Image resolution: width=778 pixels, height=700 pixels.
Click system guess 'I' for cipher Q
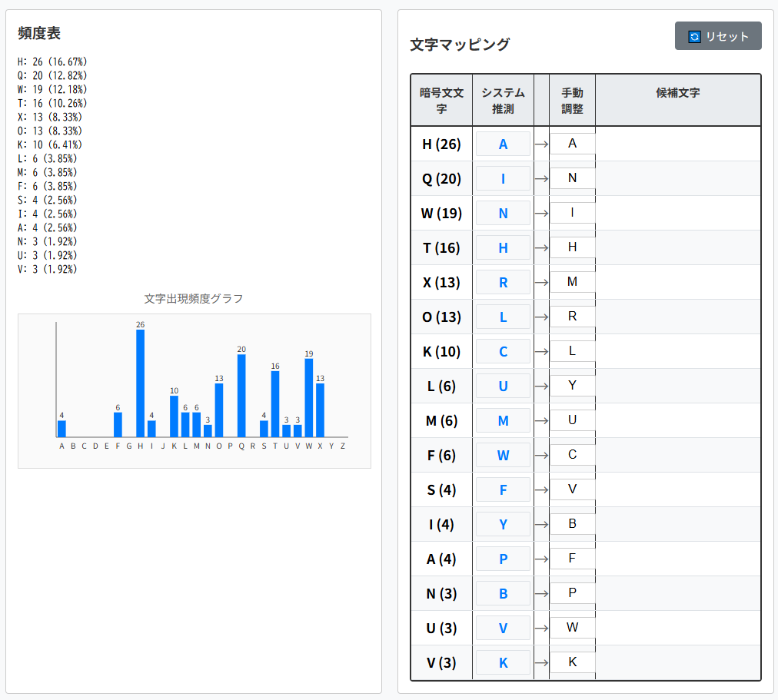point(503,178)
